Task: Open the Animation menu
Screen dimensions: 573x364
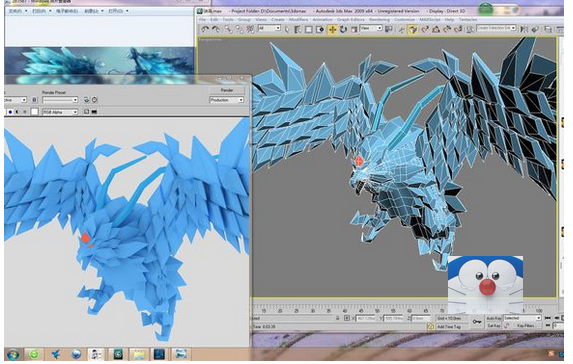Action: tap(322, 20)
